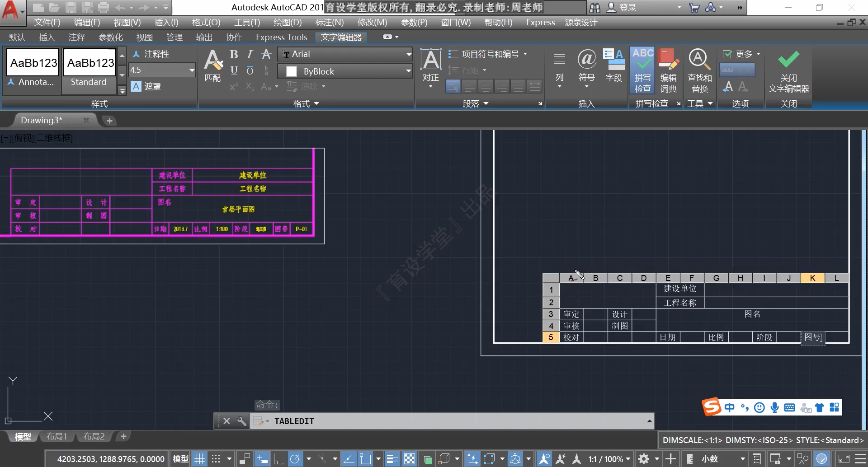This screenshot has width=868, height=467.
Task: Select table column K header
Action: click(x=812, y=278)
